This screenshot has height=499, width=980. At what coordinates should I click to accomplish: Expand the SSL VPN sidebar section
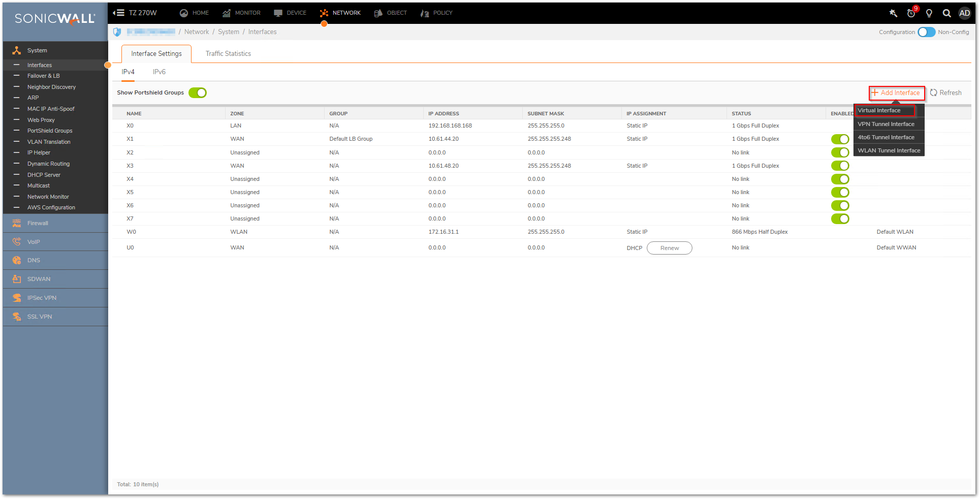(x=40, y=317)
